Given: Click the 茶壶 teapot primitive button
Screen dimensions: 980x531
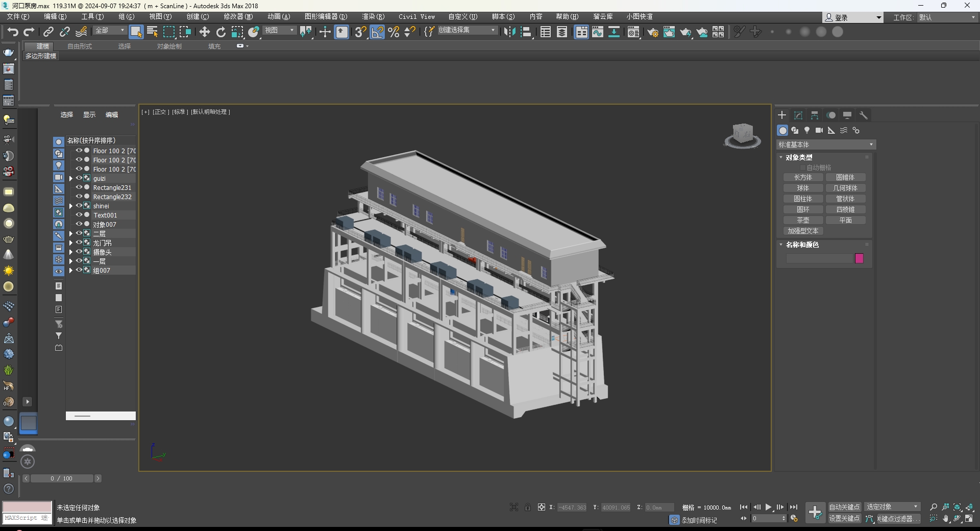Looking at the screenshot, I should coord(803,221).
